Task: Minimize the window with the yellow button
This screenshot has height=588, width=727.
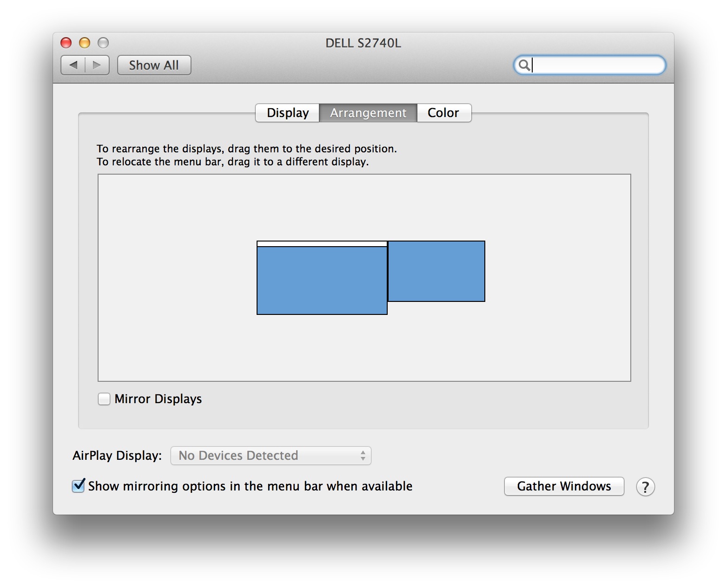Action: tap(85, 43)
